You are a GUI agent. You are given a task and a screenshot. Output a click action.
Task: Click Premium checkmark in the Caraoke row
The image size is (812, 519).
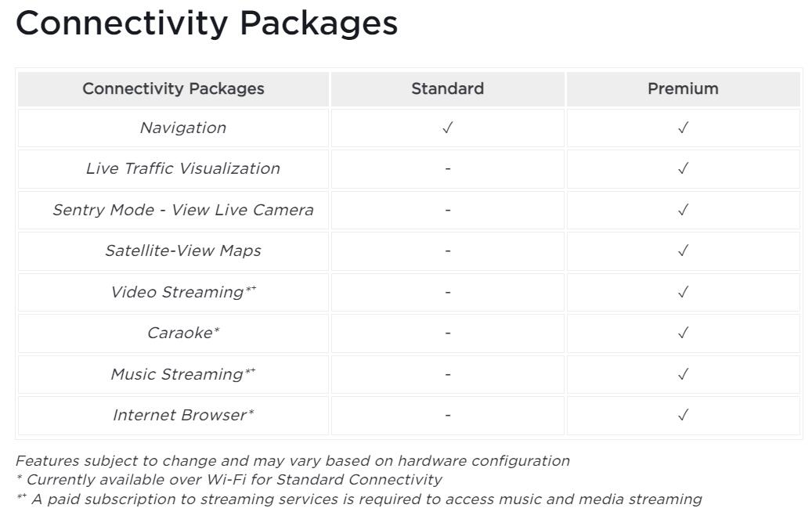click(x=683, y=333)
